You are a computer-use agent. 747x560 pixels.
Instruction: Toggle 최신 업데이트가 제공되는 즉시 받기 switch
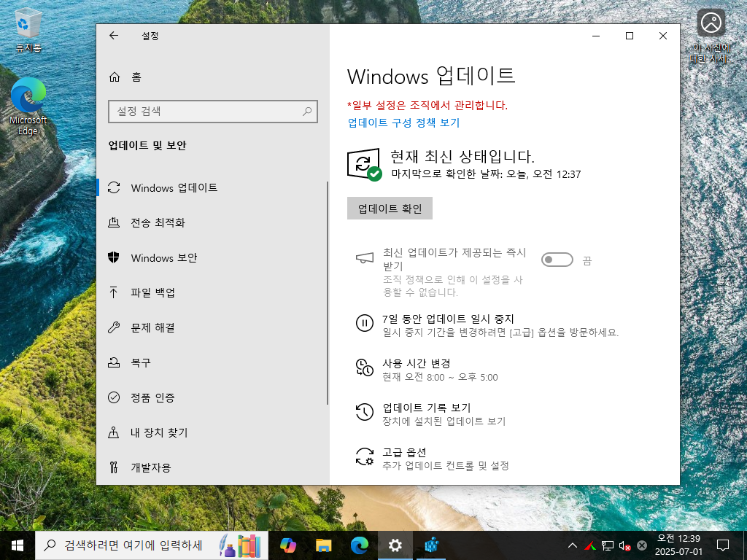pyautogui.click(x=557, y=260)
